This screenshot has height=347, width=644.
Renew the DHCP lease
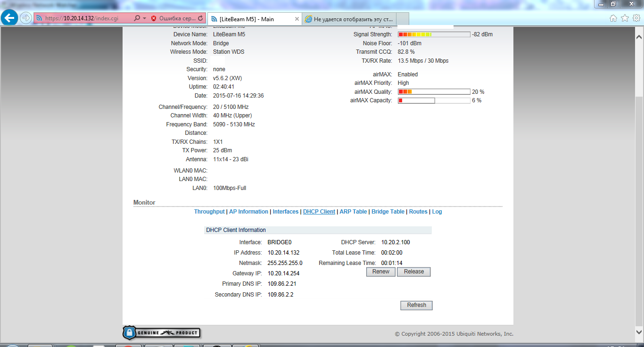[380, 272]
